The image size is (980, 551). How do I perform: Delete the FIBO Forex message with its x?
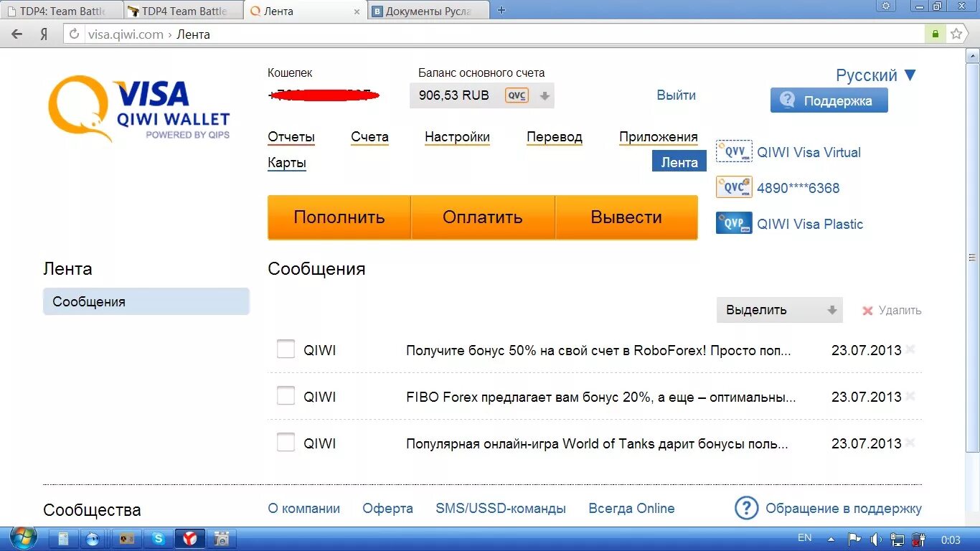point(910,396)
